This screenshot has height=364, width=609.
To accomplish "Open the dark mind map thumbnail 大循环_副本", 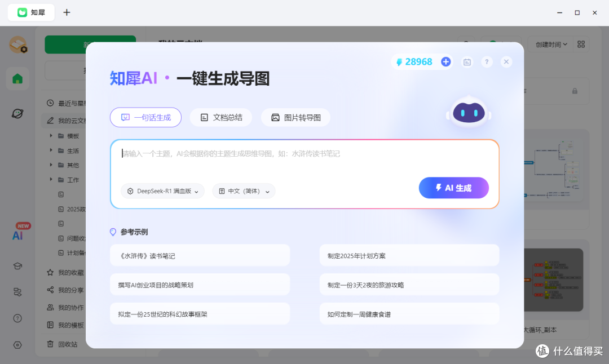I will [554, 280].
